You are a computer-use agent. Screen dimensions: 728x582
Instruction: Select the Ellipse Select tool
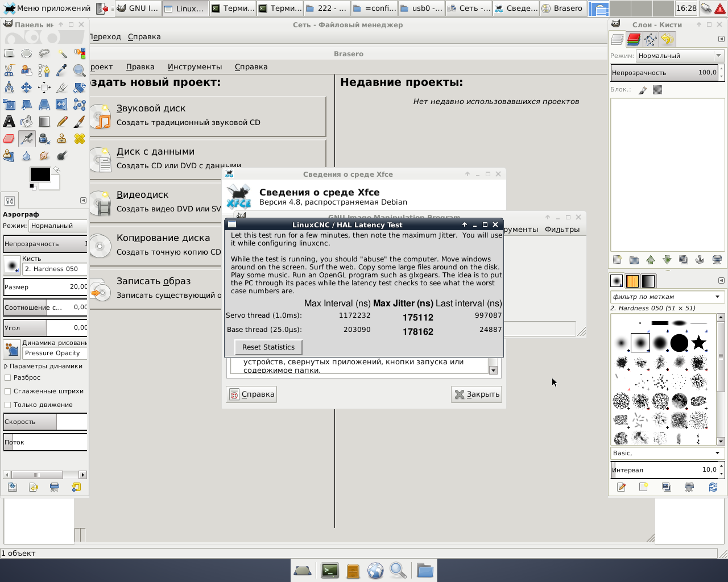(27, 53)
